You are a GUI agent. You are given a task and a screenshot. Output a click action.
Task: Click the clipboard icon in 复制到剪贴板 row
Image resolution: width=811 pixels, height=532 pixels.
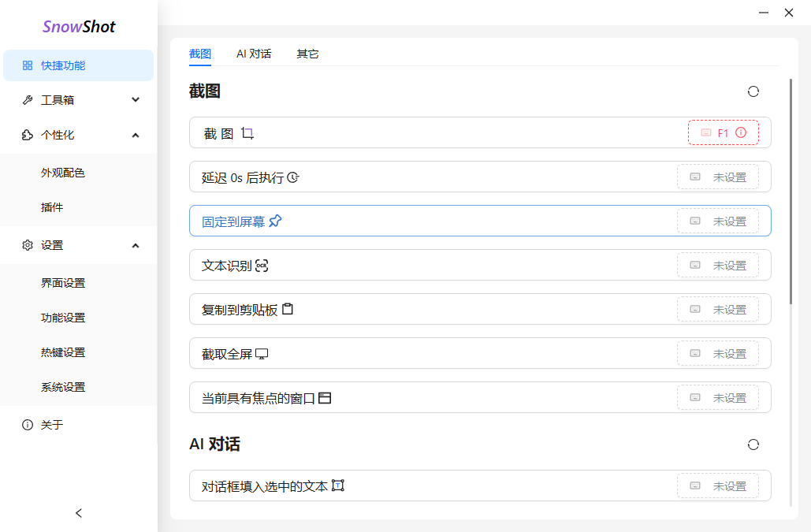(288, 310)
